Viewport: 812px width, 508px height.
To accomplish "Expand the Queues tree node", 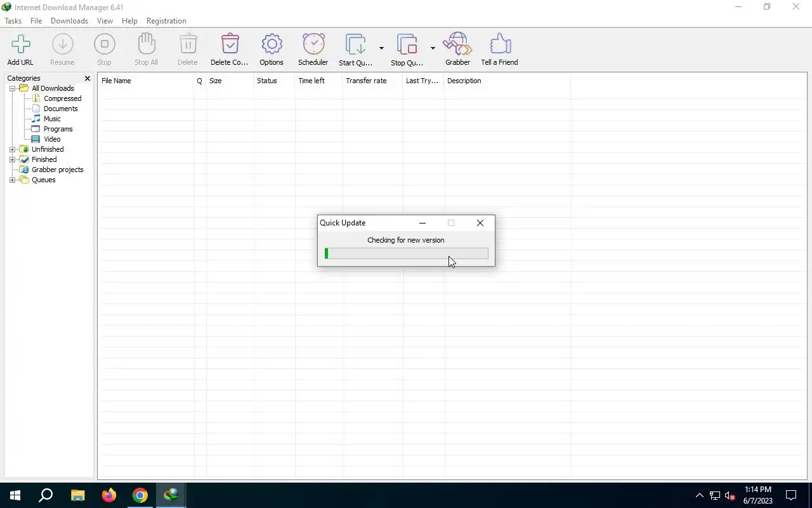I will click(12, 180).
